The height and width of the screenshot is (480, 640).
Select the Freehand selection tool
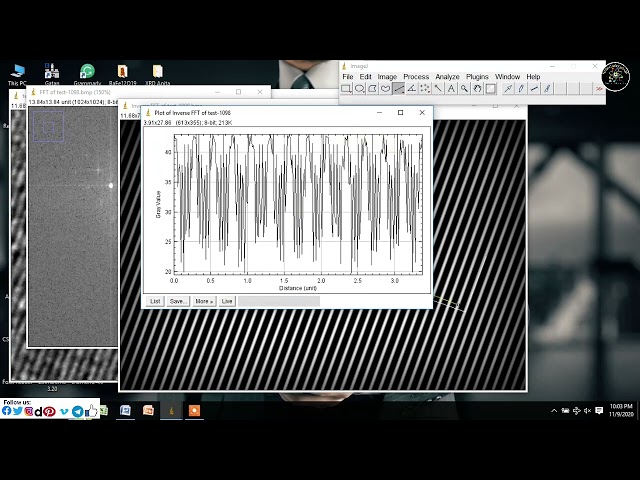385,89
